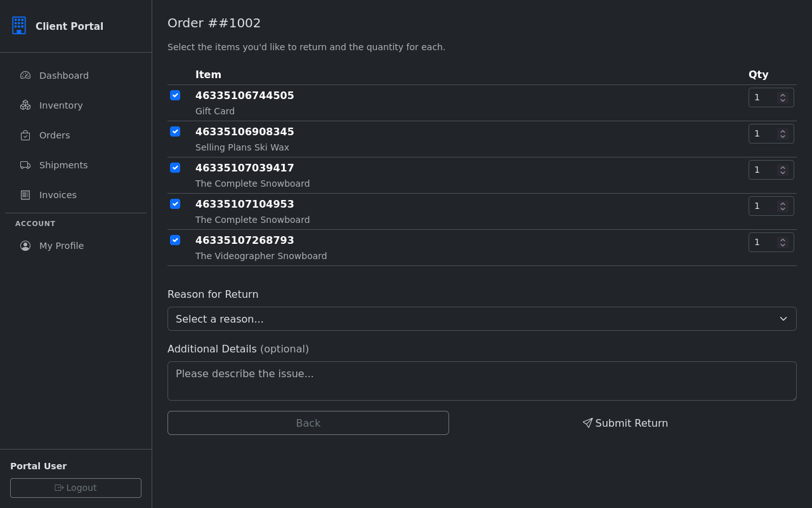Open Shipments from the sidebar

point(63,165)
